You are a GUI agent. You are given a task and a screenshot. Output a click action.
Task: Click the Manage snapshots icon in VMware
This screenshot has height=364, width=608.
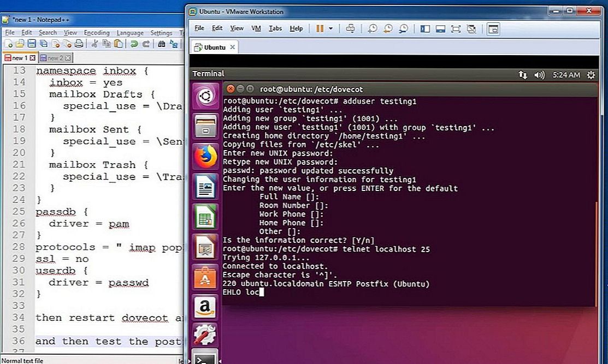tap(403, 29)
